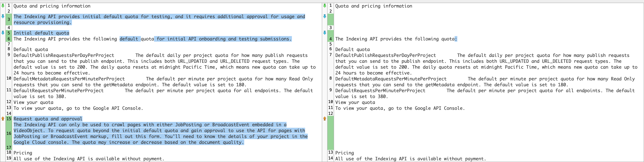The height and width of the screenshot is (162, 644).
Task: Click highlighted colon after 'following quota' right
Action: 456,39
